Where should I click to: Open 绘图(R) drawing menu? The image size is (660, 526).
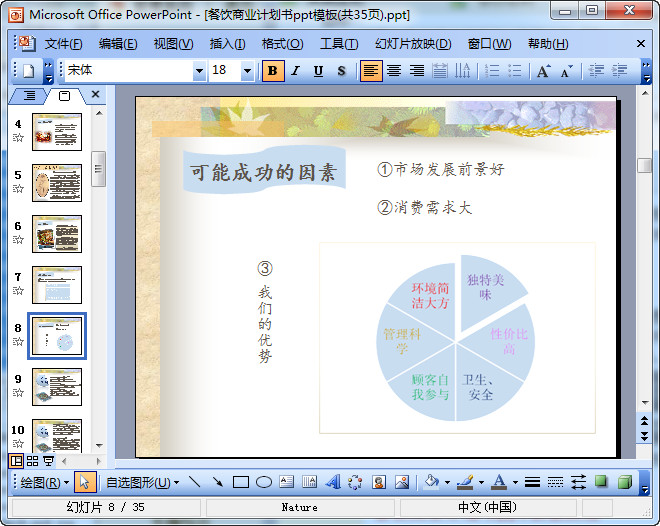coord(45,482)
